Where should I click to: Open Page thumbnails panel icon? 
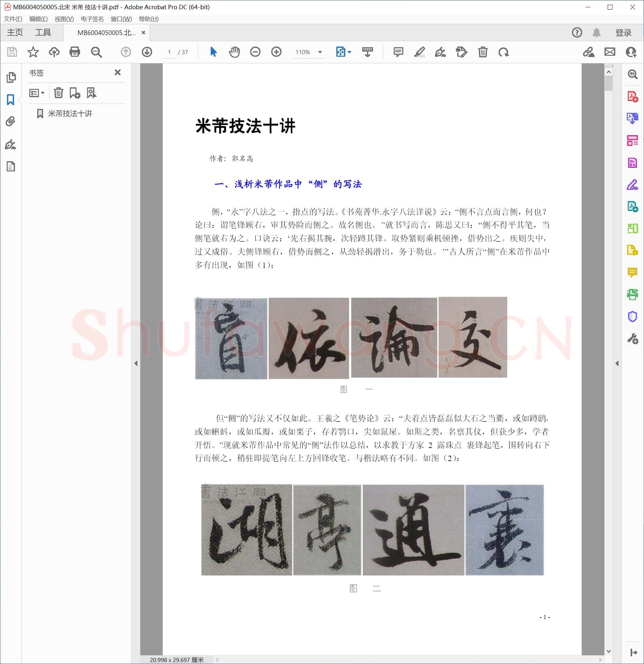pyautogui.click(x=11, y=77)
